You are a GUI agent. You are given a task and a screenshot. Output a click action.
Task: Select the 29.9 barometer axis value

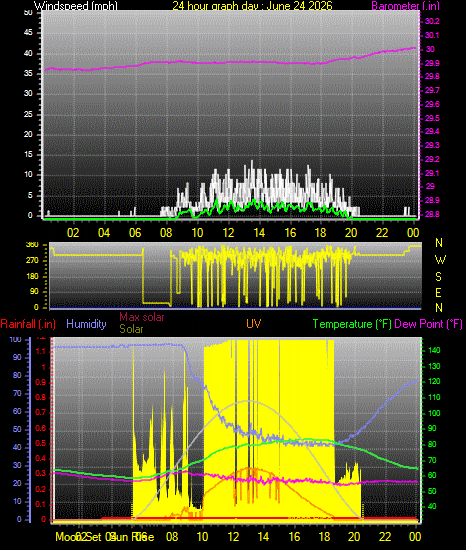click(432, 63)
